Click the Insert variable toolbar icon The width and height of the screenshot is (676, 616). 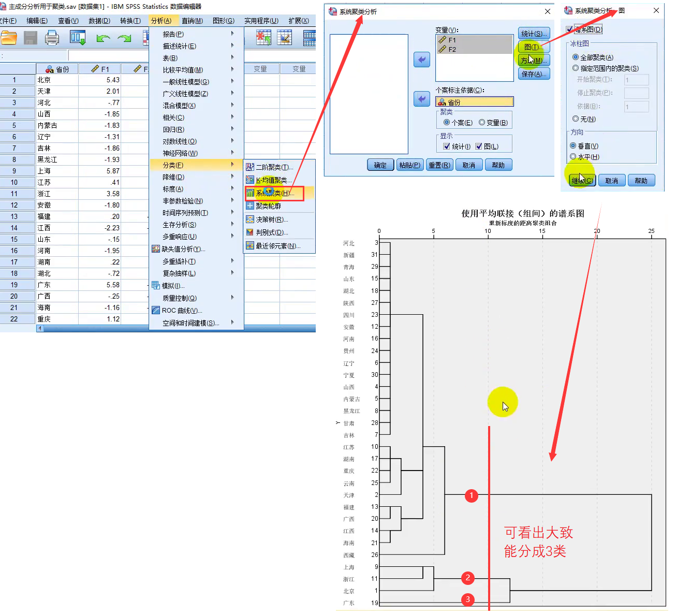(285, 37)
